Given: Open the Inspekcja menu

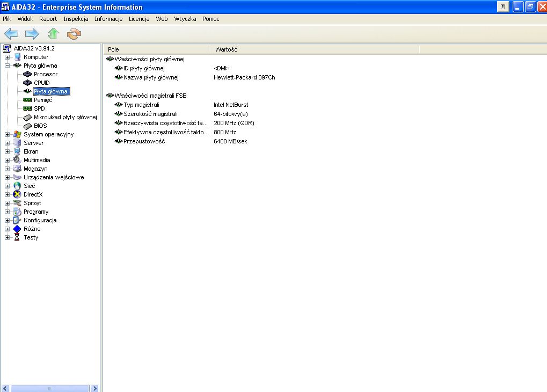Looking at the screenshot, I should click(x=76, y=19).
